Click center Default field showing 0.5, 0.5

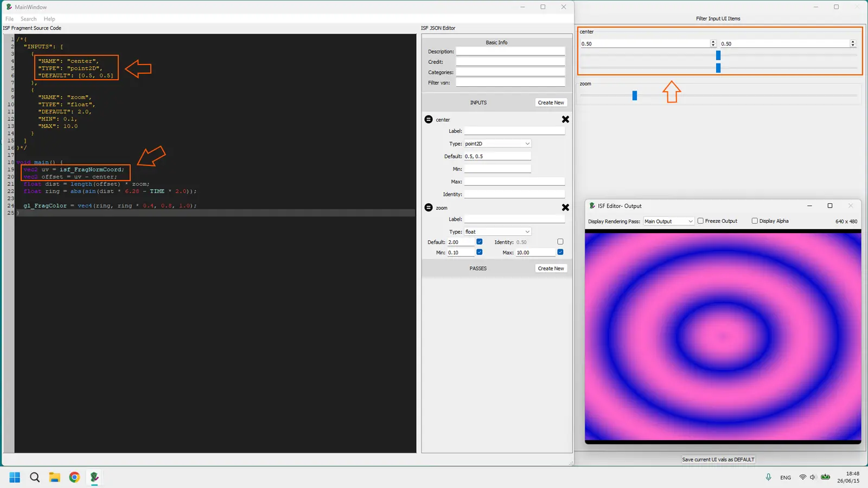[x=497, y=156]
